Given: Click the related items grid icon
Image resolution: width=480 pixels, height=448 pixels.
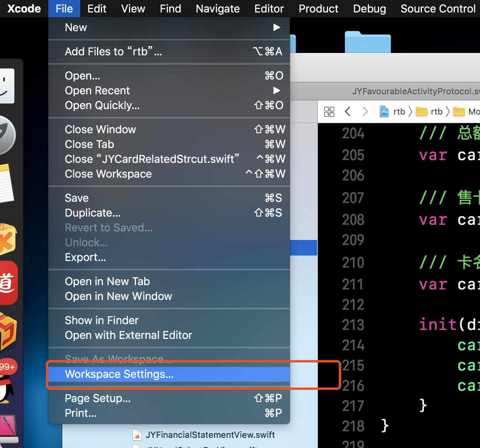Looking at the screenshot, I should click(x=329, y=112).
